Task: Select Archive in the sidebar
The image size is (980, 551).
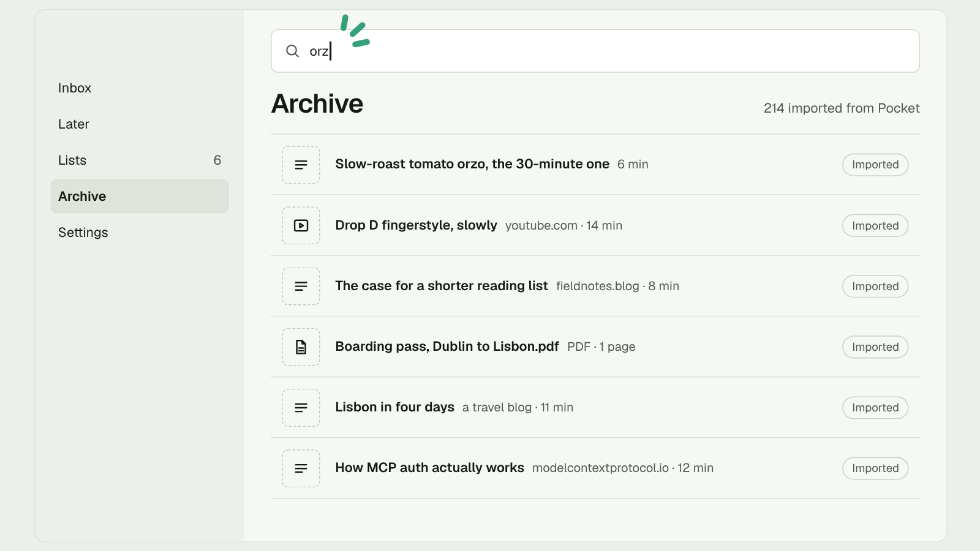Action: tap(140, 197)
